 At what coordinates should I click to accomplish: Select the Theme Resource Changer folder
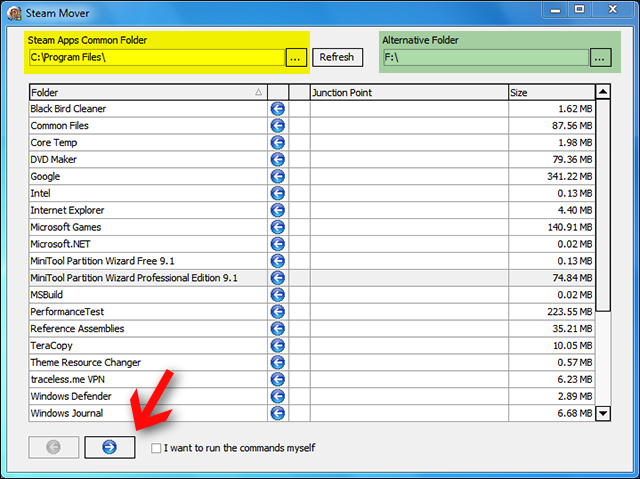[x=149, y=362]
